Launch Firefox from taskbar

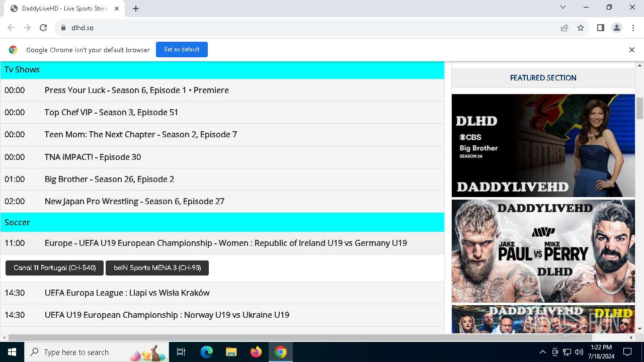point(256,352)
